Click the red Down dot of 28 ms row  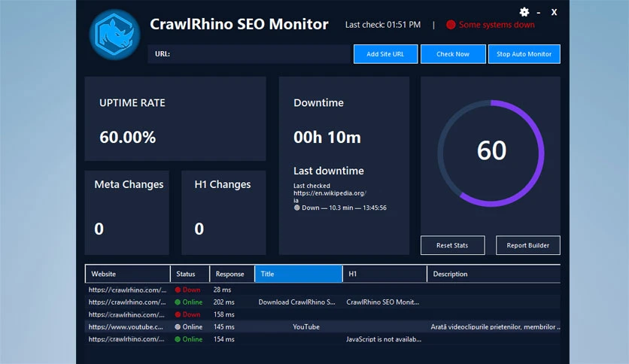[178, 290]
